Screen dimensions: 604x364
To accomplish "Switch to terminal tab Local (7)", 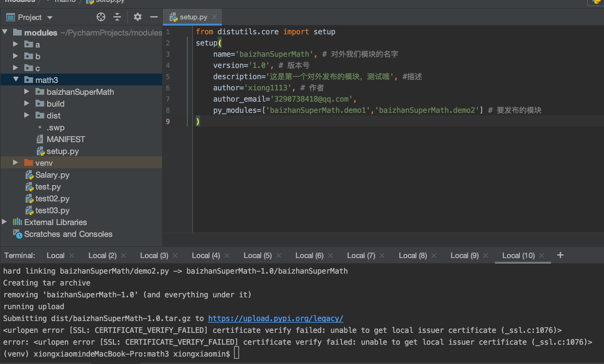I will pos(361,256).
